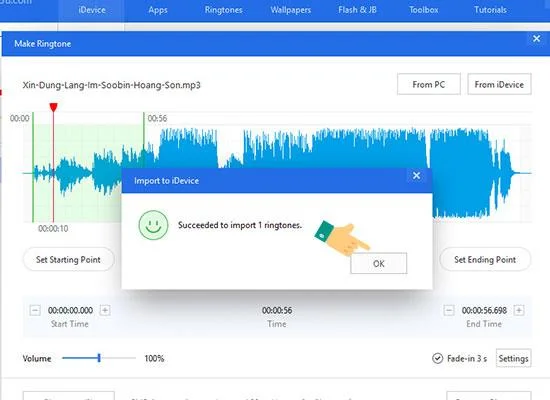The width and height of the screenshot is (550, 400).
Task: Open the iDevice tab
Action: click(92, 10)
